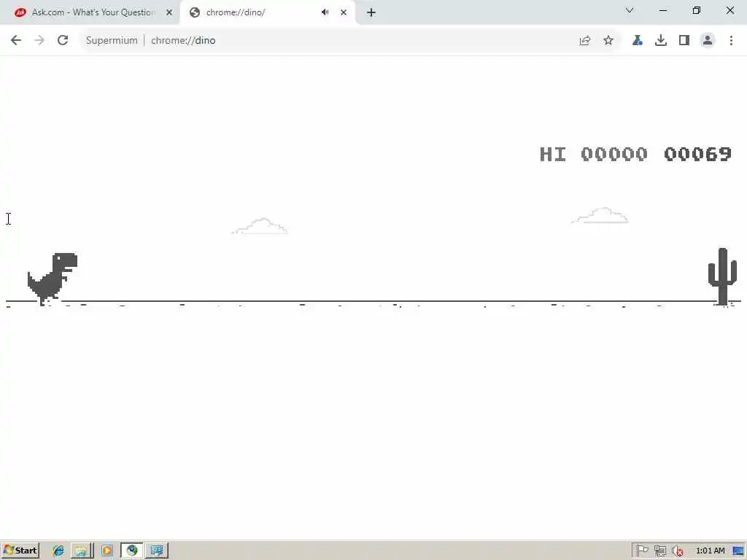Restore down the browser window
This screenshot has width=747, height=560.
tap(696, 10)
